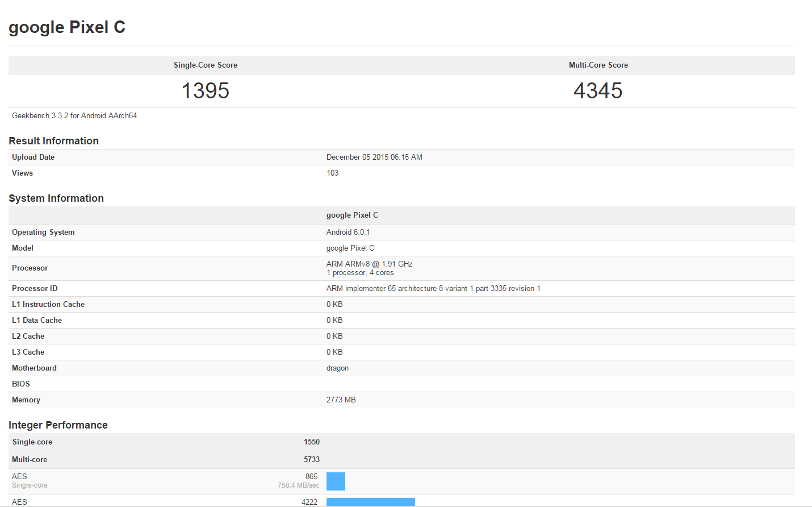Click the date 'December 05 2015 06:15 AM'
The height and width of the screenshot is (507, 812).
coord(374,157)
